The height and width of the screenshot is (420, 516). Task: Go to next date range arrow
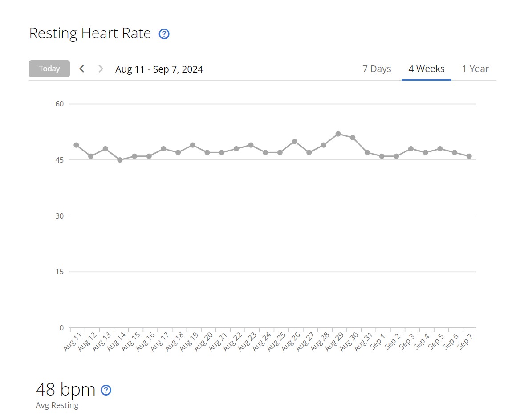pyautogui.click(x=101, y=69)
